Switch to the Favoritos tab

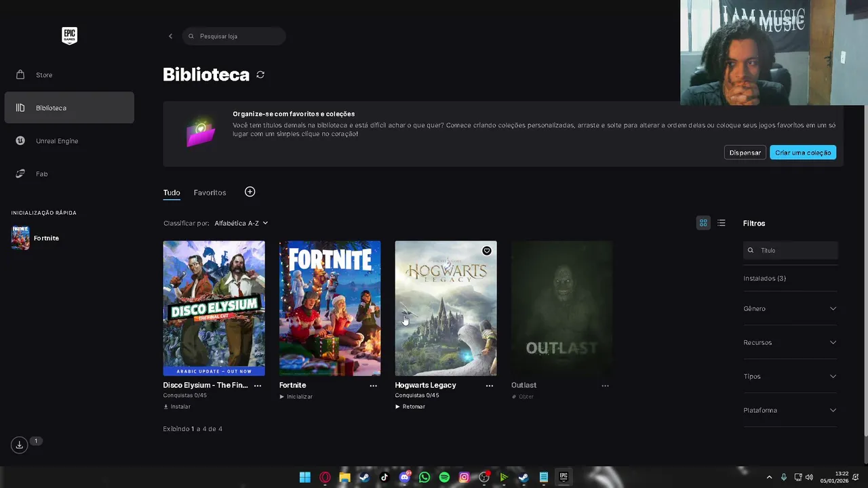[210, 192]
